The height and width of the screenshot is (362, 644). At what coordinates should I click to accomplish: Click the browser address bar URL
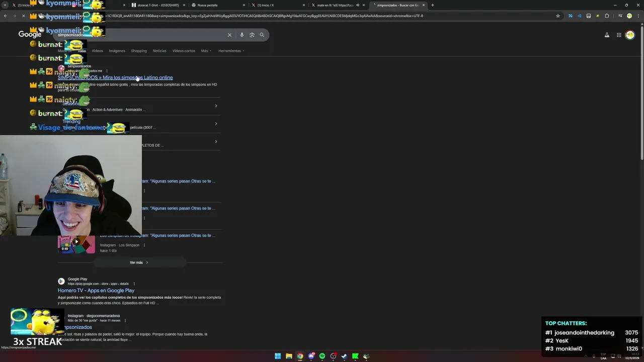[x=302, y=16]
